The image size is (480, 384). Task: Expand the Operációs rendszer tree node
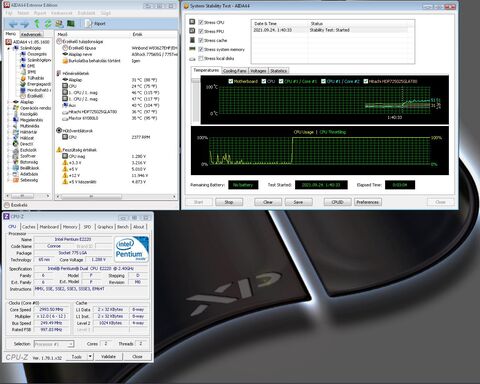[9, 108]
